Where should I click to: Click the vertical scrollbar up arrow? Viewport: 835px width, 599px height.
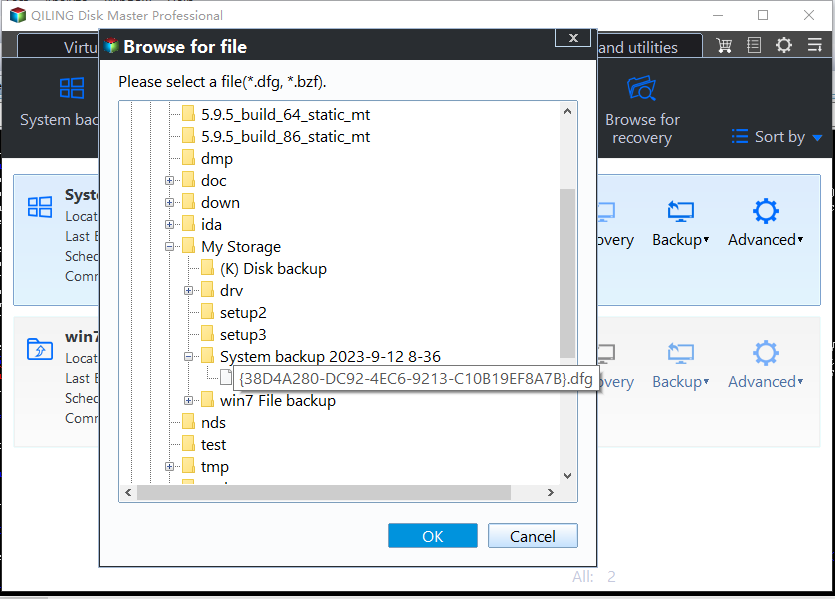click(567, 111)
